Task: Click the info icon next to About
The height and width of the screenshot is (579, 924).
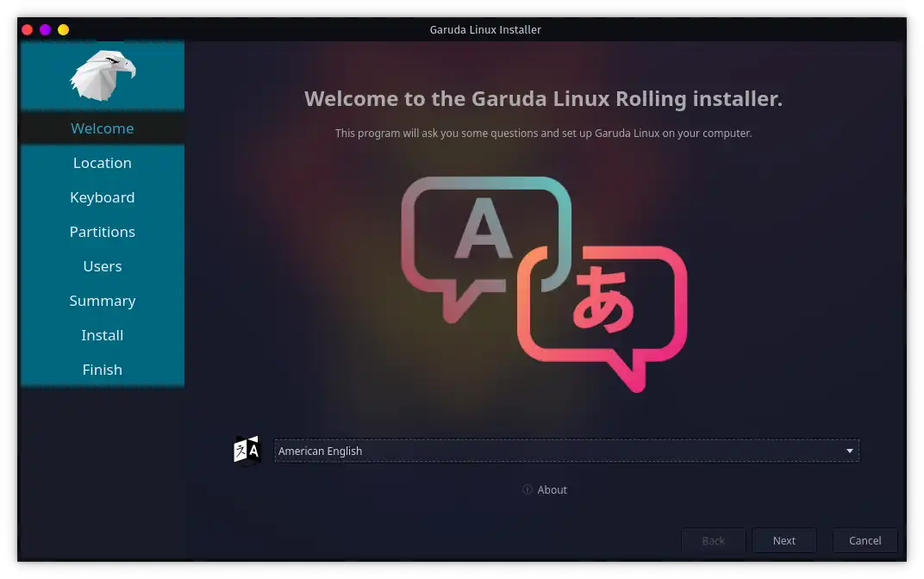Action: (528, 489)
